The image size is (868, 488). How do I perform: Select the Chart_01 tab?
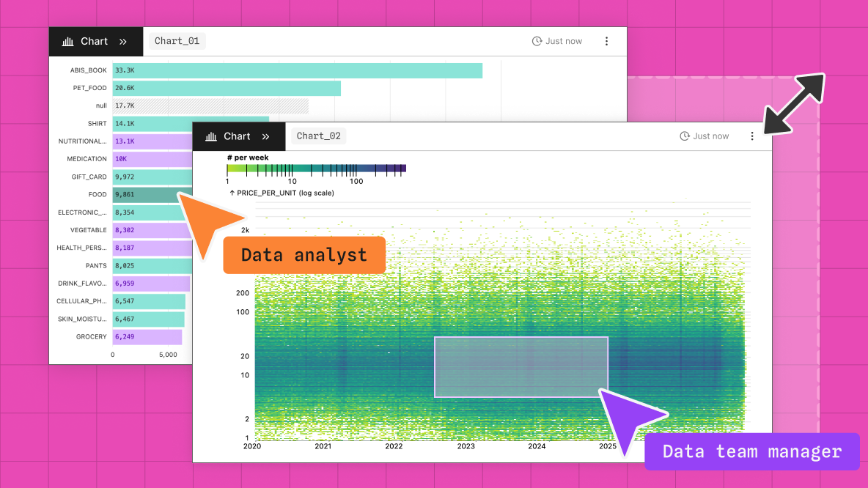[x=177, y=41]
